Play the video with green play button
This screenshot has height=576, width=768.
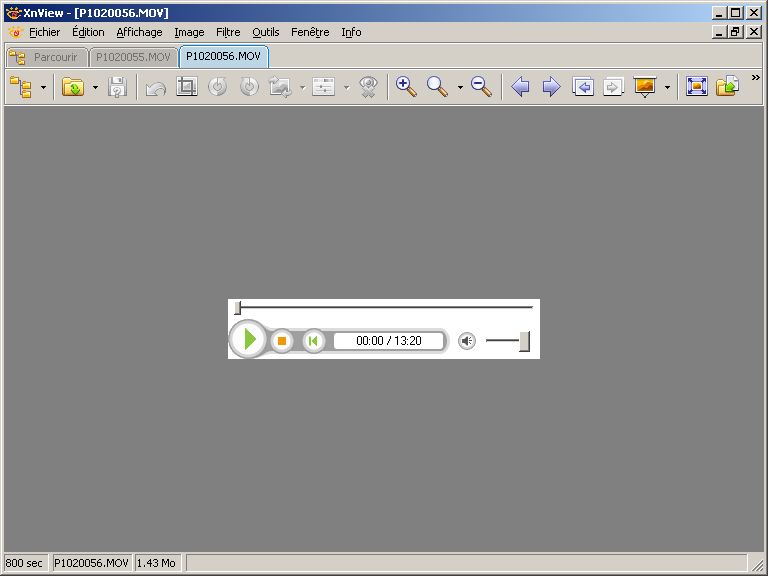coord(248,339)
